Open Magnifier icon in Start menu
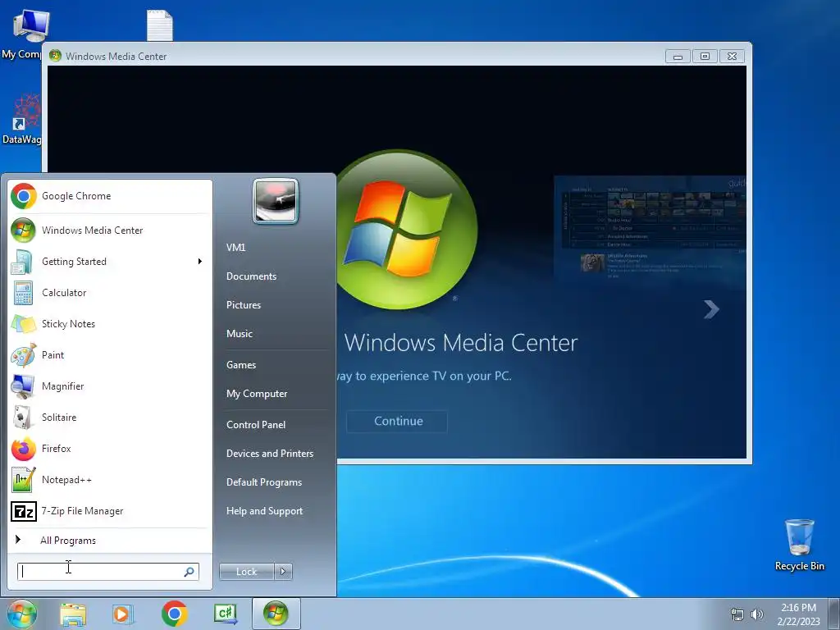The height and width of the screenshot is (630, 840). [x=23, y=386]
